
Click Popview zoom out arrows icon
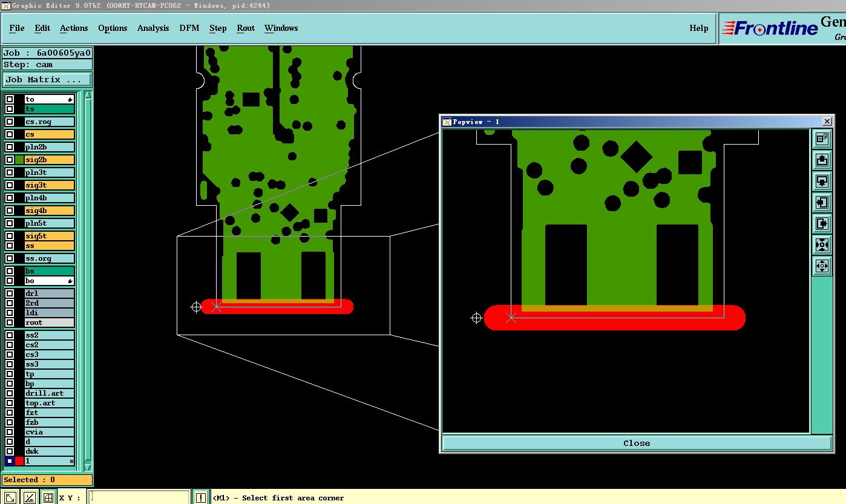[x=822, y=266]
